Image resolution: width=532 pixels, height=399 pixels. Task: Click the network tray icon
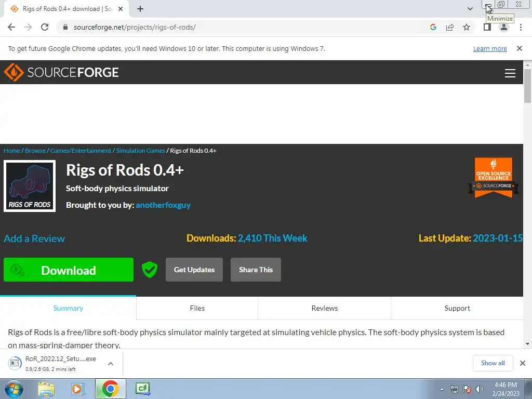454,389
